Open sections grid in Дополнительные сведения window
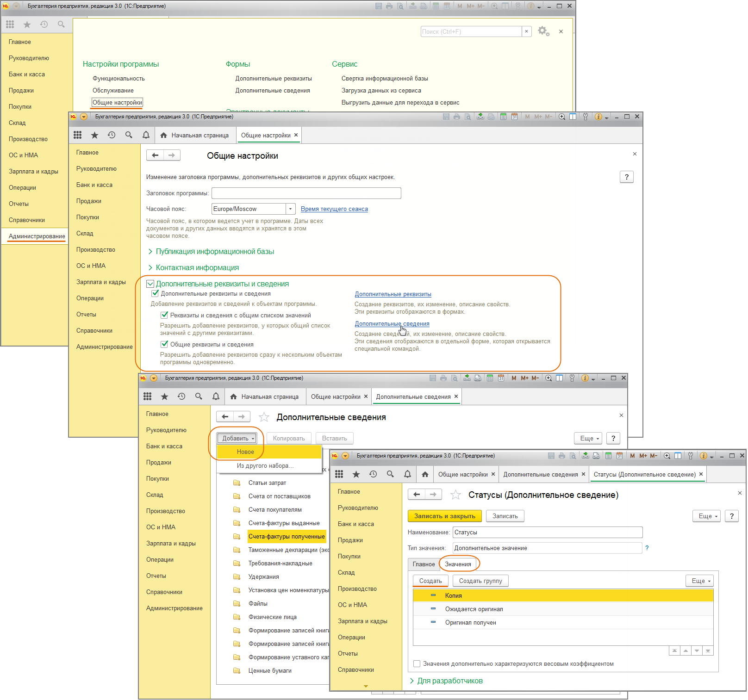Image resolution: width=748 pixels, height=700 pixels. tap(148, 396)
